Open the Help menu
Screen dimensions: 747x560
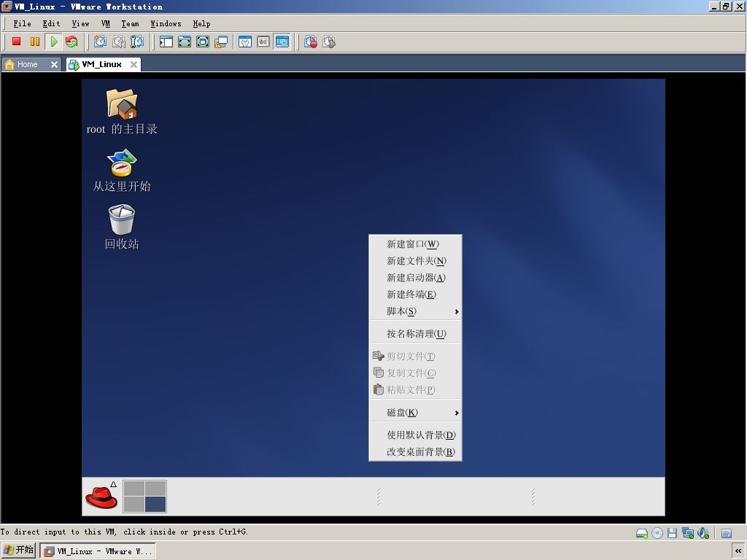click(201, 24)
